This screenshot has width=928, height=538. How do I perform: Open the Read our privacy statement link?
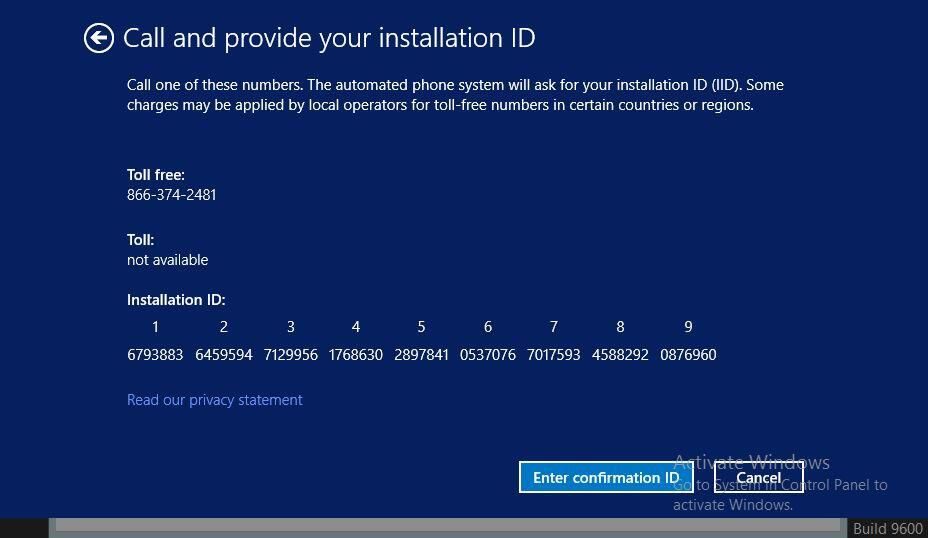[x=214, y=400]
